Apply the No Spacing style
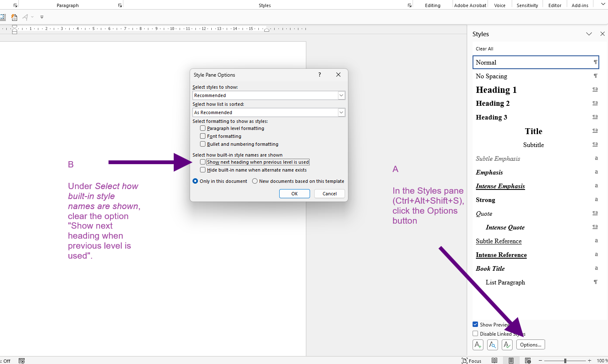The height and width of the screenshot is (364, 608). pyautogui.click(x=536, y=76)
